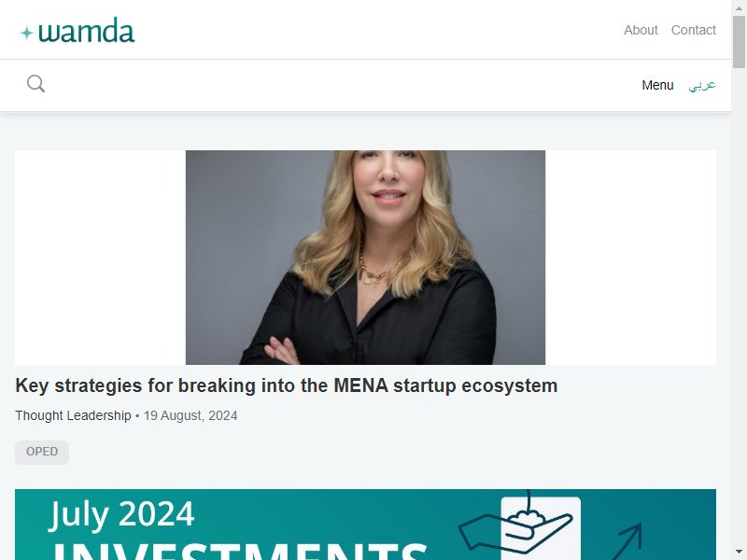Click the scrollbar up arrow
The image size is (747, 560).
coord(739,7)
